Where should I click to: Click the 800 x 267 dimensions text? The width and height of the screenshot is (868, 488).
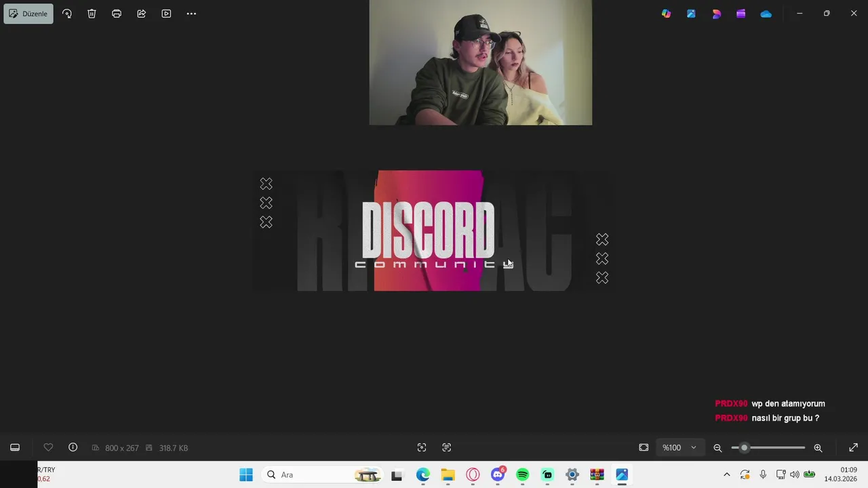pyautogui.click(x=122, y=448)
